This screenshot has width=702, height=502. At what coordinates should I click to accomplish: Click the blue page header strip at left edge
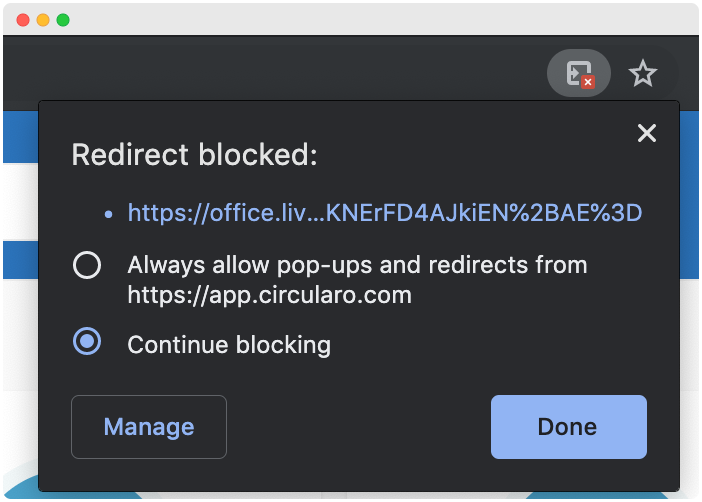click(18, 137)
